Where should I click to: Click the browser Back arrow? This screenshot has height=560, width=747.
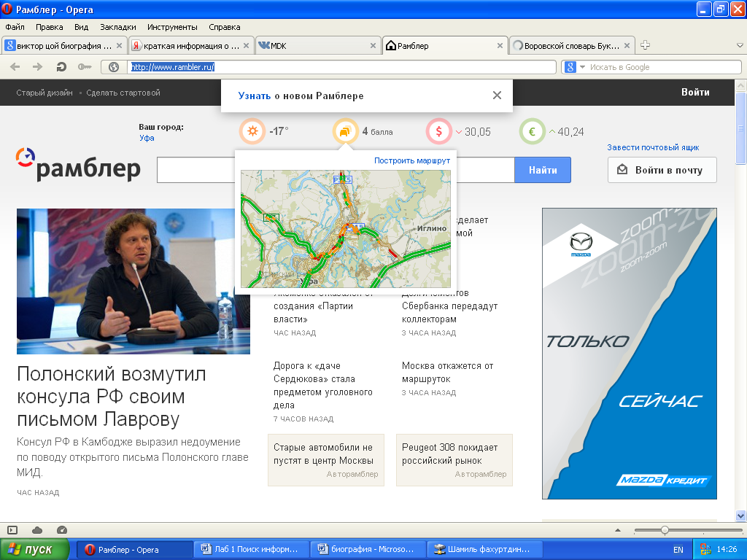[15, 67]
